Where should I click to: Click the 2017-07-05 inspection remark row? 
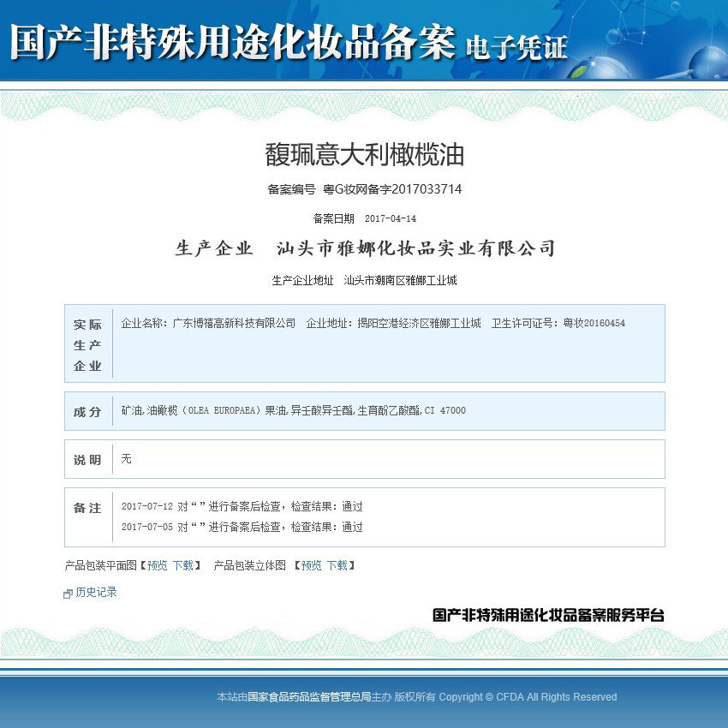tap(242, 527)
